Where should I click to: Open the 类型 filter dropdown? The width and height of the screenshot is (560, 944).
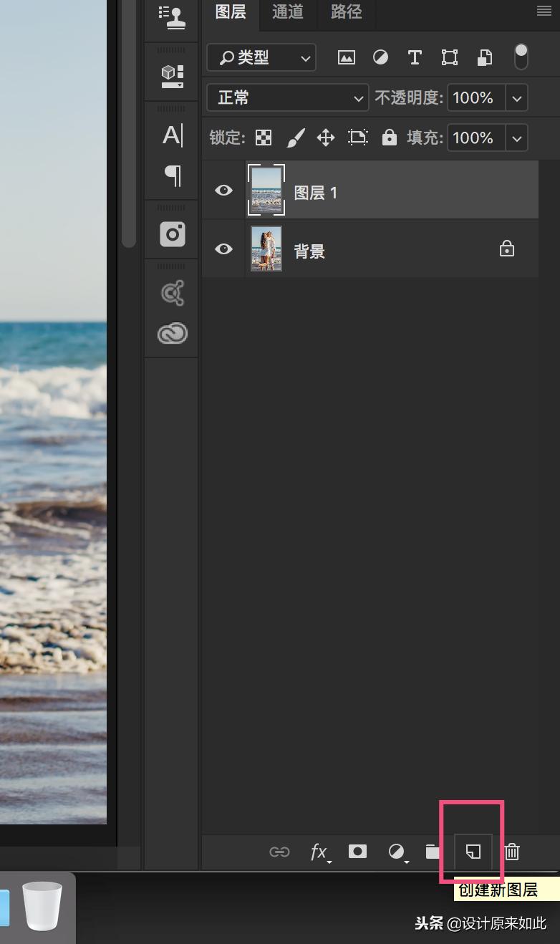(261, 58)
